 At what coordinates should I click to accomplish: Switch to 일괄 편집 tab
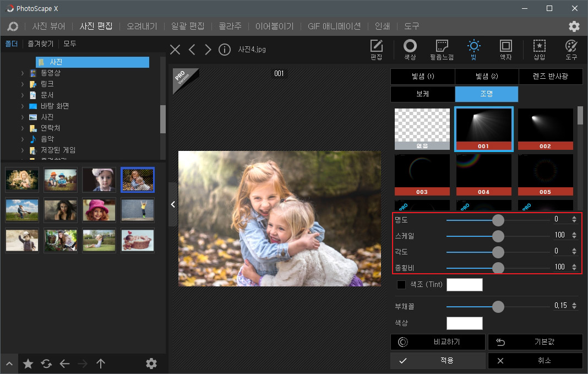[188, 26]
